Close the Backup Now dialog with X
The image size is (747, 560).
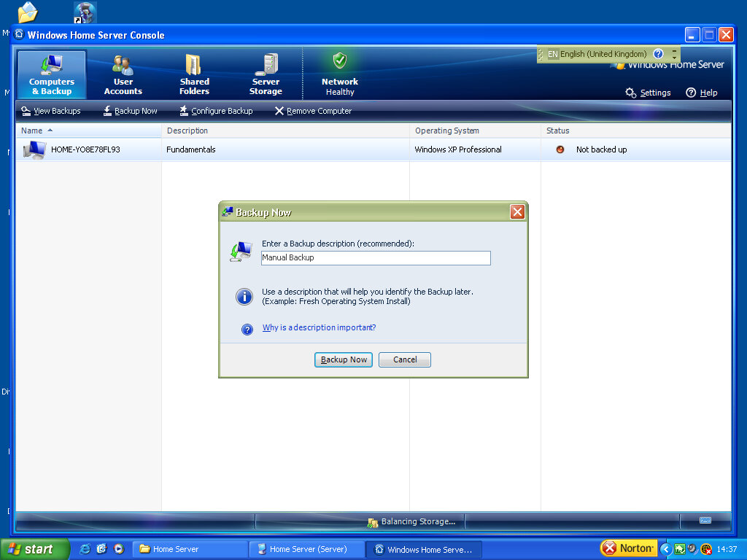click(x=517, y=212)
